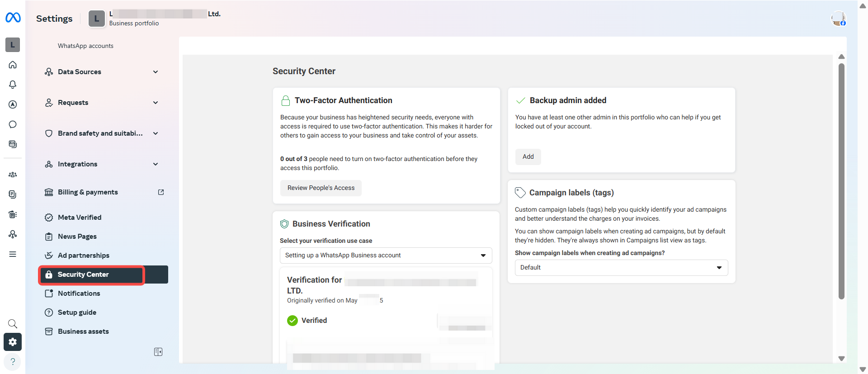Click the compass-shaped ads icon in rail

pos(13,104)
